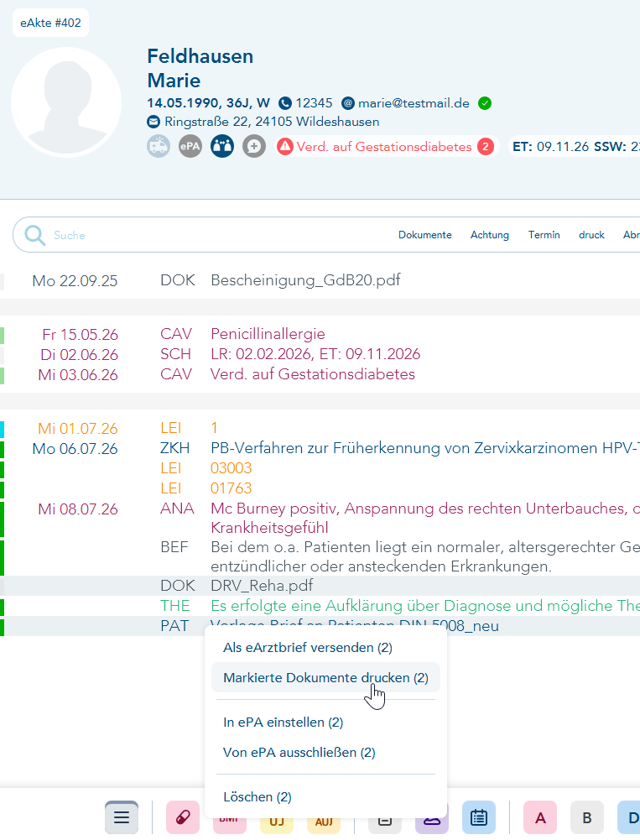640x840 pixels.
Task: Click the pink pill medication icon
Action: pos(183,817)
